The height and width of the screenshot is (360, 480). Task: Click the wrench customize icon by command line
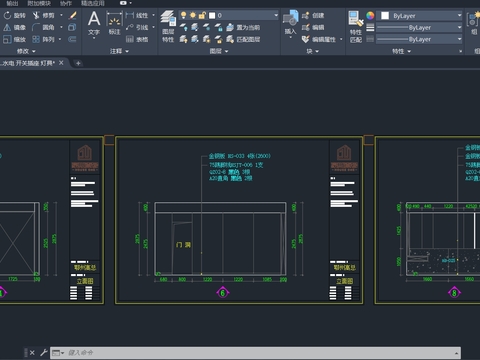point(44,352)
